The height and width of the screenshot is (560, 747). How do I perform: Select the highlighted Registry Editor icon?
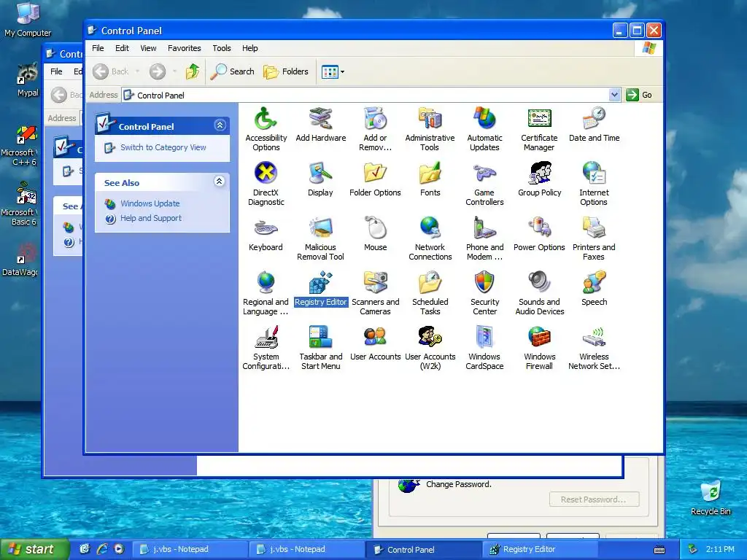click(x=320, y=289)
